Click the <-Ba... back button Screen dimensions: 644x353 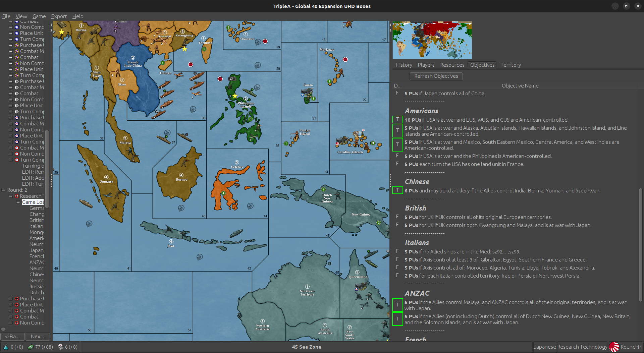pyautogui.click(x=12, y=337)
